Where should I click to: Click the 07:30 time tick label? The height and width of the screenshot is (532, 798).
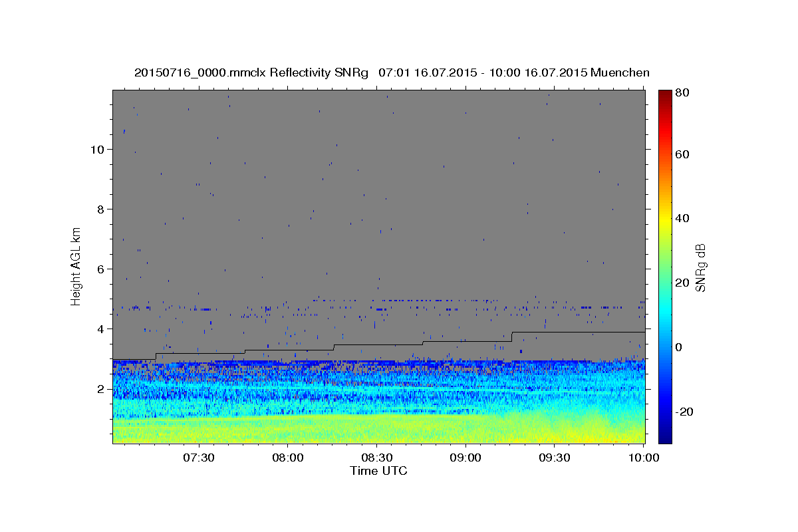[x=198, y=458]
